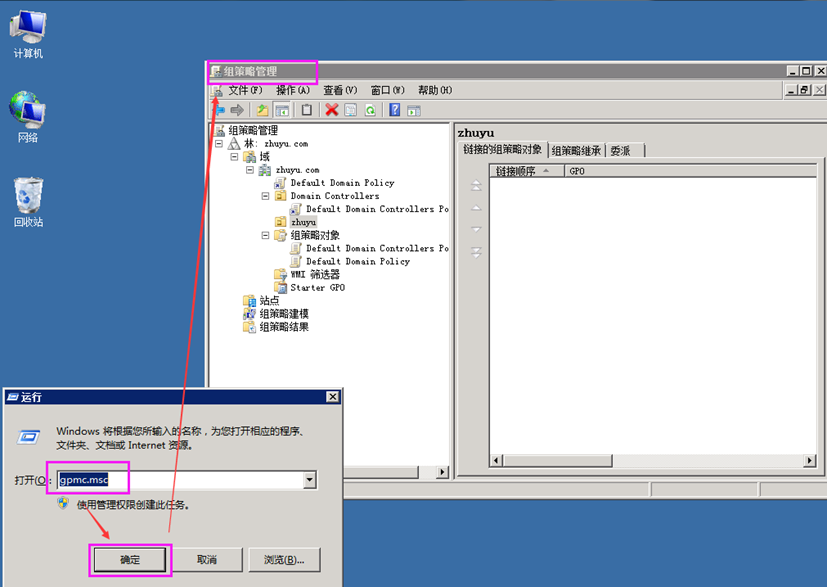The height and width of the screenshot is (587, 827).
Task: Click the 林: zhuyu.com forest icon
Action: coord(234,143)
